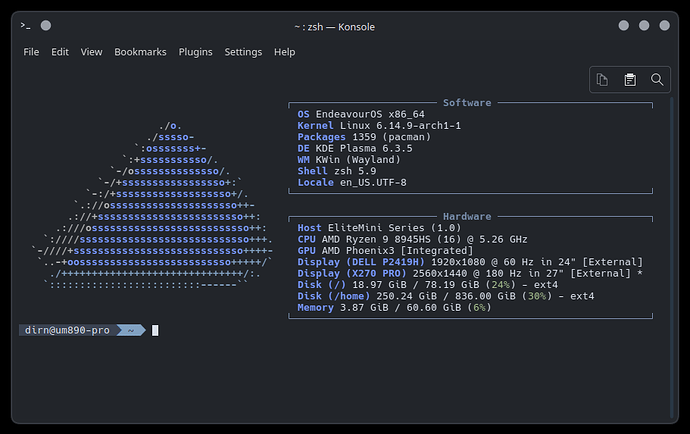The width and height of the screenshot is (690, 434).
Task: Open the File menu
Action: [x=31, y=52]
